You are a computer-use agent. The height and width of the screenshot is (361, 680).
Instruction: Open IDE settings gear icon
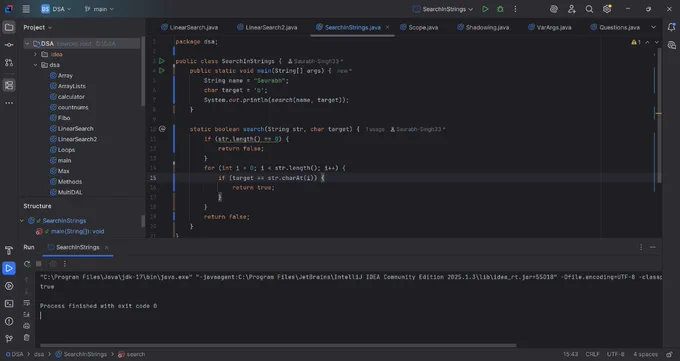[607, 9]
